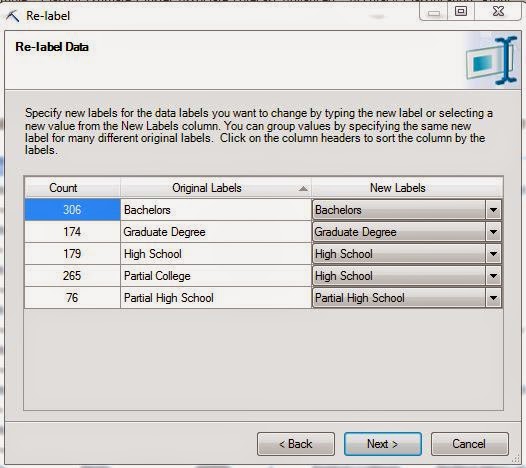This screenshot has height=468, width=526.
Task: Go back with the Back button
Action: click(x=296, y=444)
